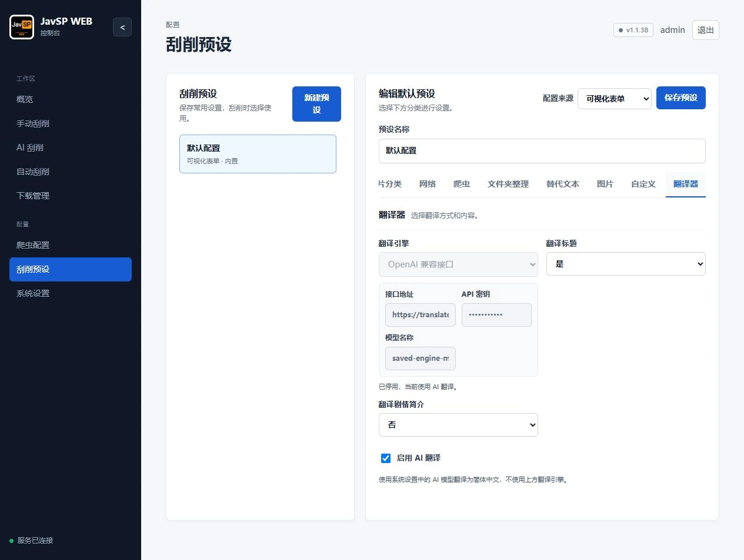Switch to the 自定义 tab
744x560 pixels.
tap(643, 184)
